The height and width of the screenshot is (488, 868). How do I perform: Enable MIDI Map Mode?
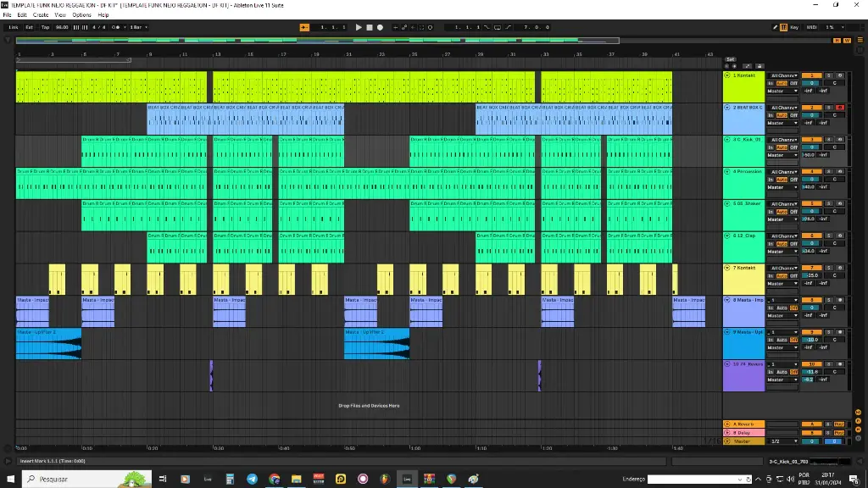811,27
